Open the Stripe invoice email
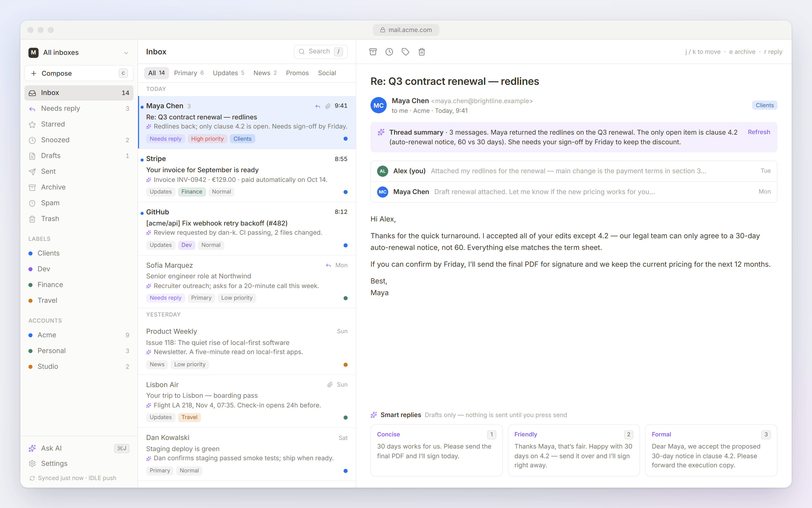This screenshot has width=812, height=508. pos(247,175)
